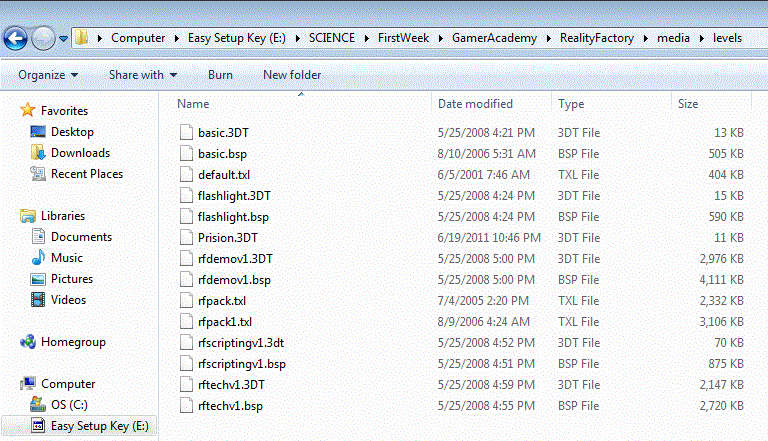This screenshot has width=768, height=441.
Task: Open the Pictures library icon
Action: [39, 279]
